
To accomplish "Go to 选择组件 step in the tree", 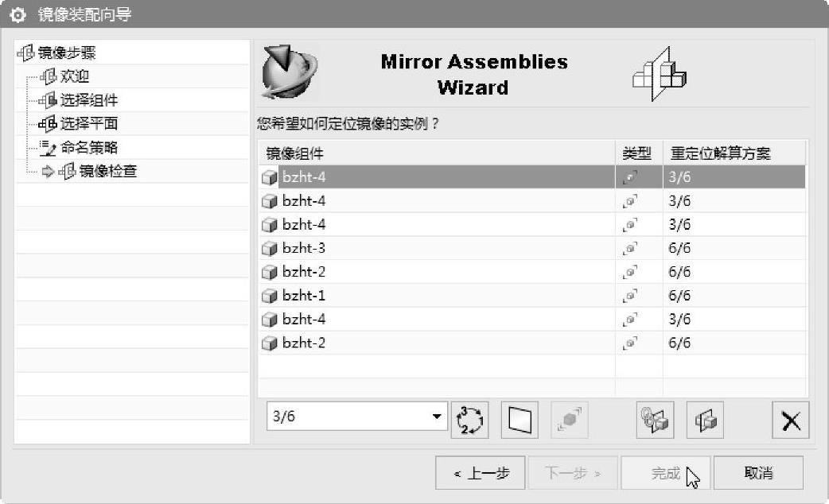I will (x=89, y=101).
